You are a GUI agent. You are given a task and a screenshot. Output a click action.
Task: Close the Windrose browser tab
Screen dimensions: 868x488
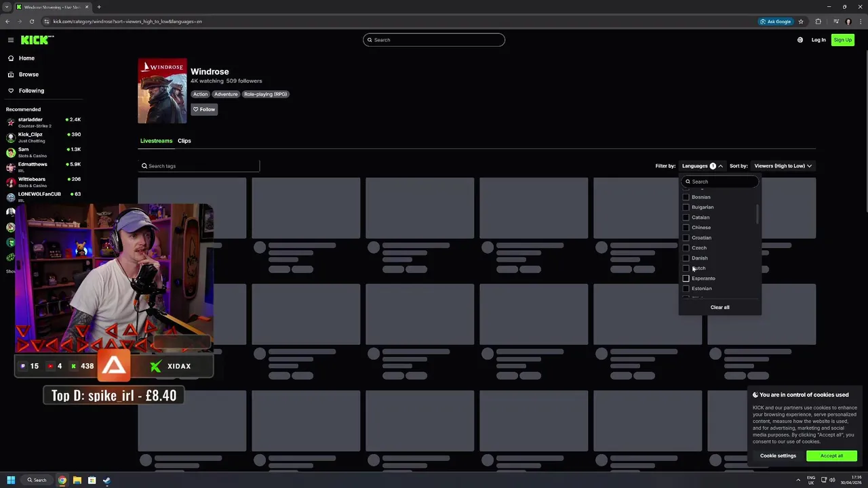87,7
